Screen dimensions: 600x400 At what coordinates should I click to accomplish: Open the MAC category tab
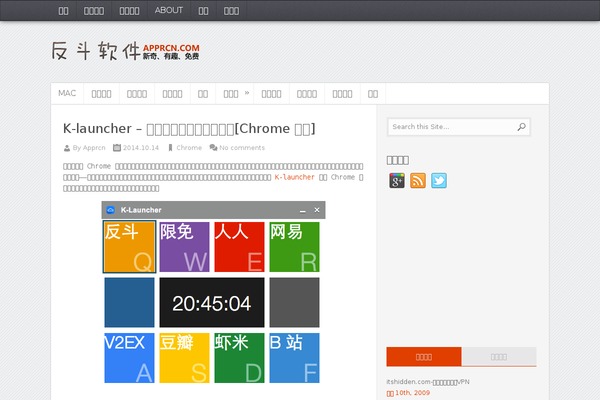pos(67,93)
